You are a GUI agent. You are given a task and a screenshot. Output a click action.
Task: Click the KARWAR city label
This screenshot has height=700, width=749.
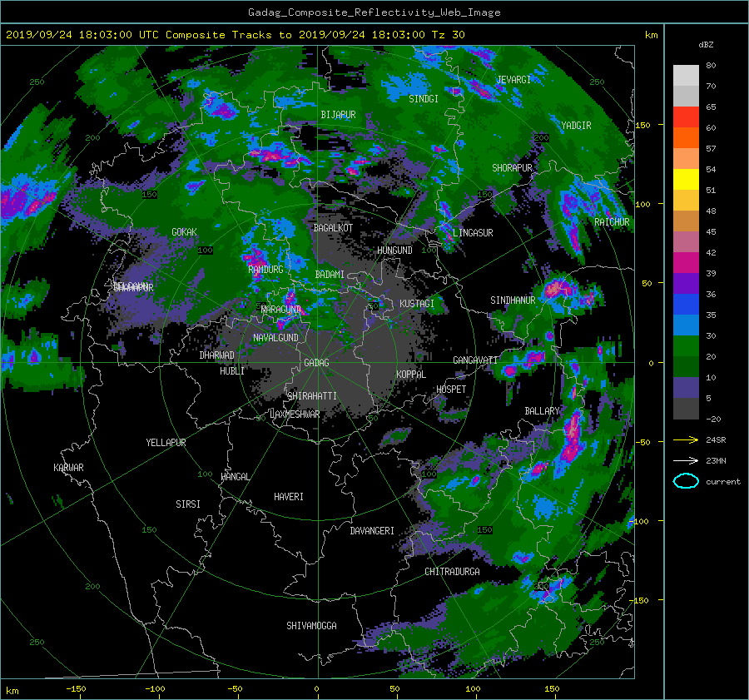69,468
